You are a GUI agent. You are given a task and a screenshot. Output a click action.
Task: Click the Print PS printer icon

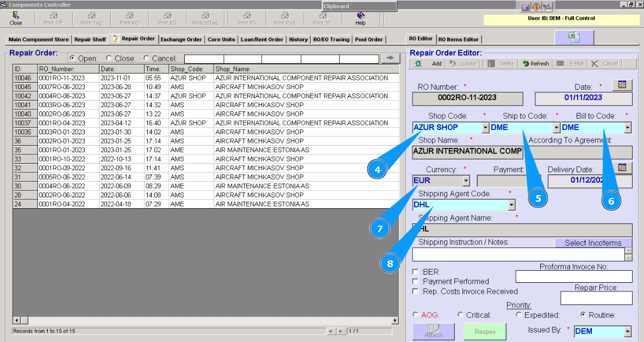tap(247, 16)
